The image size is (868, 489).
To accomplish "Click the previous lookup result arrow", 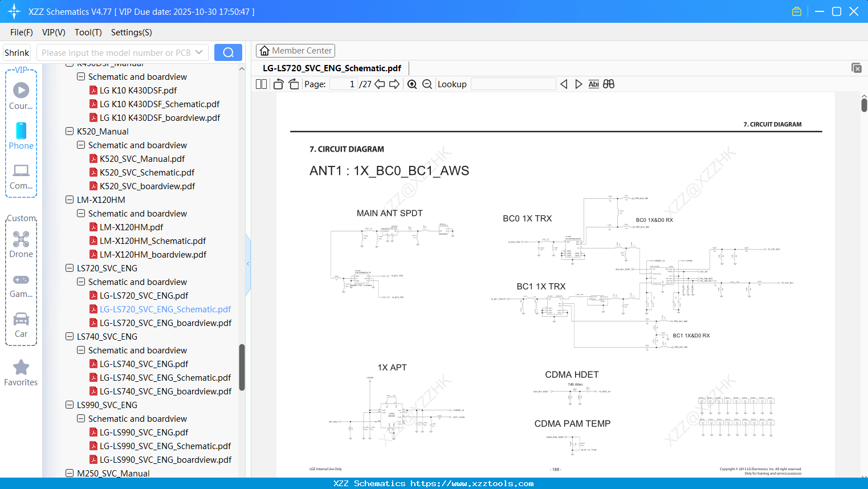I will tap(564, 84).
